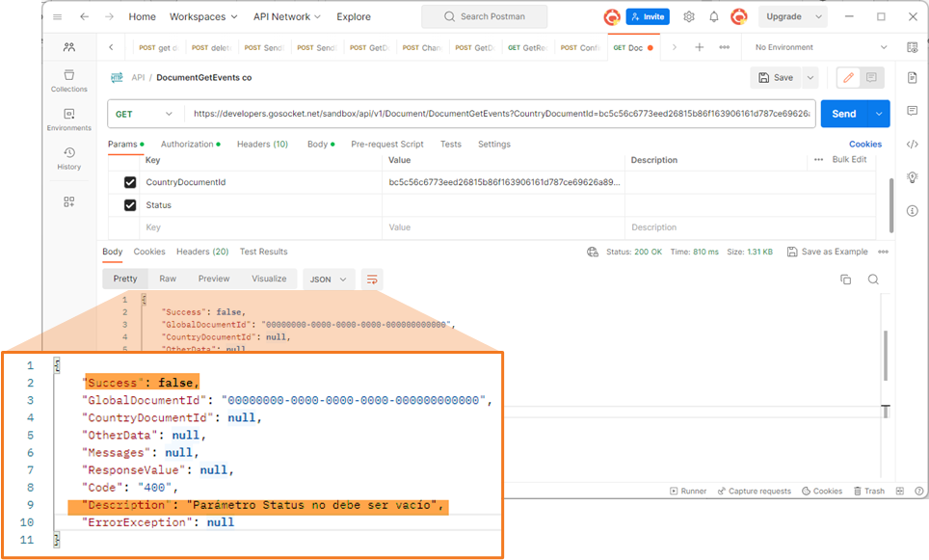Toggle word wrap icon in response toolbar
Viewport: 929px width, 560px height.
[372, 280]
